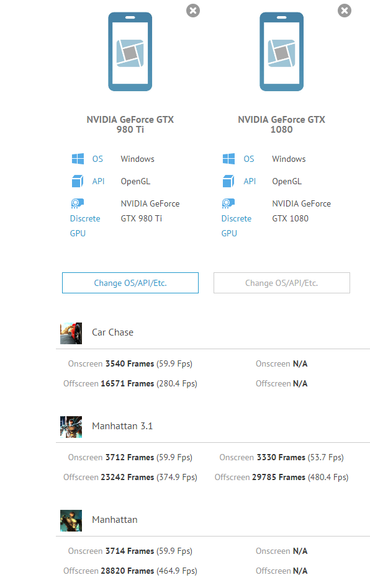
Task: Remove the GTX 980 Ti device card
Action: click(193, 11)
